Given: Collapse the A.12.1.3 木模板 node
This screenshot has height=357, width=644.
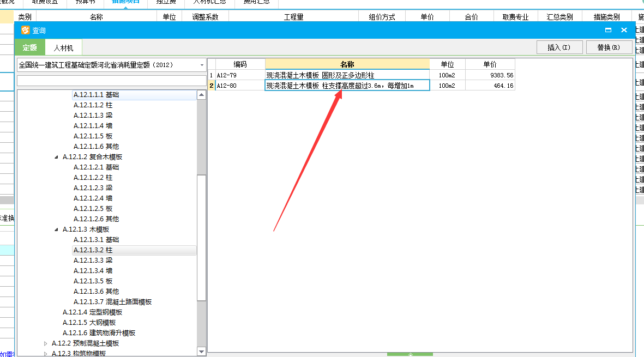Looking at the screenshot, I should 57,229.
